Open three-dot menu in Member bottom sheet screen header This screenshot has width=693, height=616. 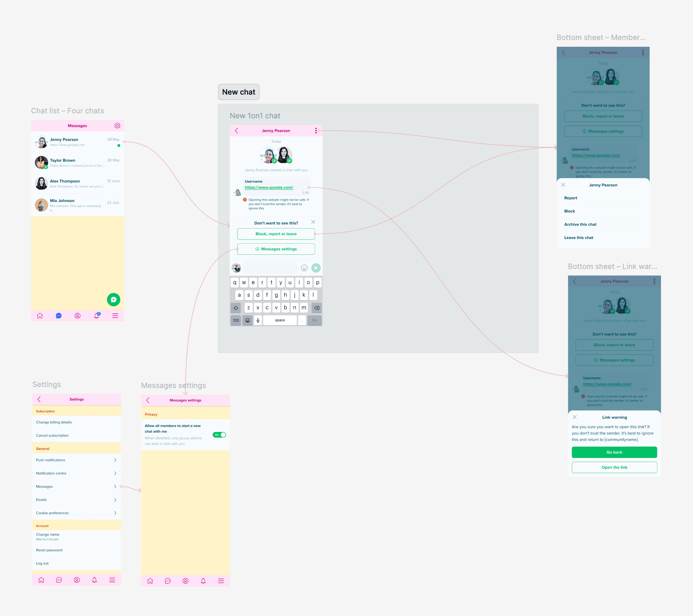[643, 53]
